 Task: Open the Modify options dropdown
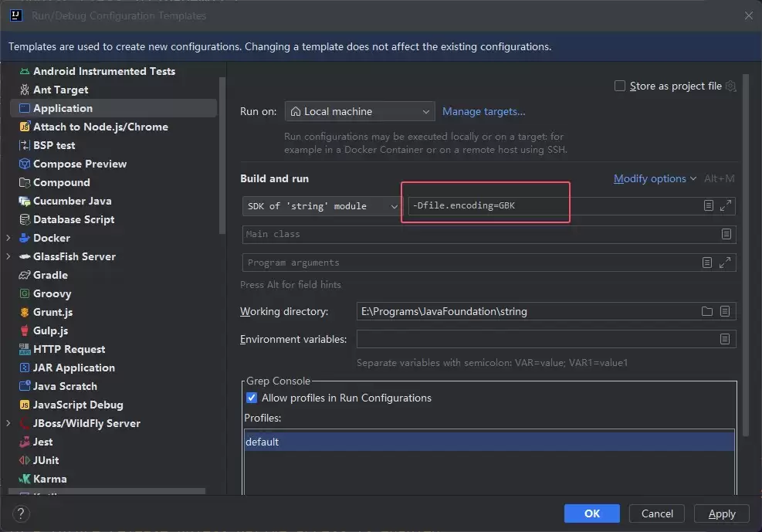(655, 179)
